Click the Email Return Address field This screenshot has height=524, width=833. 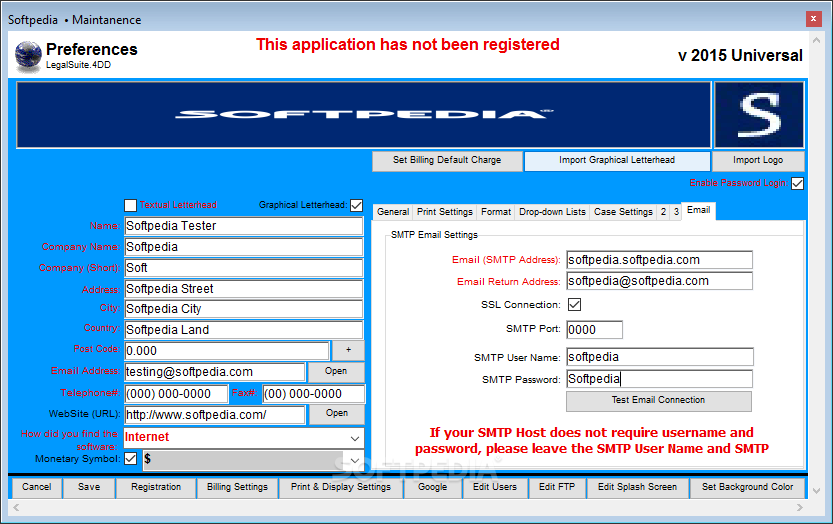pyautogui.click(x=660, y=281)
